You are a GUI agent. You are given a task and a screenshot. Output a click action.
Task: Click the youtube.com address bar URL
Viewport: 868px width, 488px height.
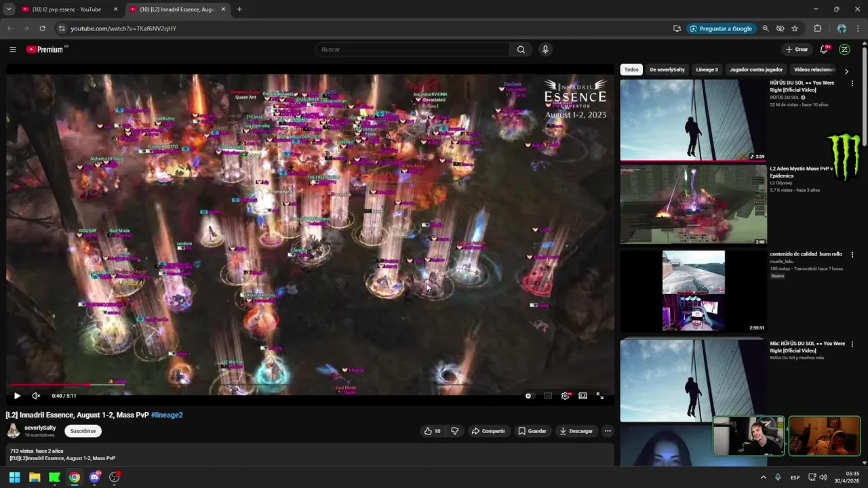pos(123,28)
